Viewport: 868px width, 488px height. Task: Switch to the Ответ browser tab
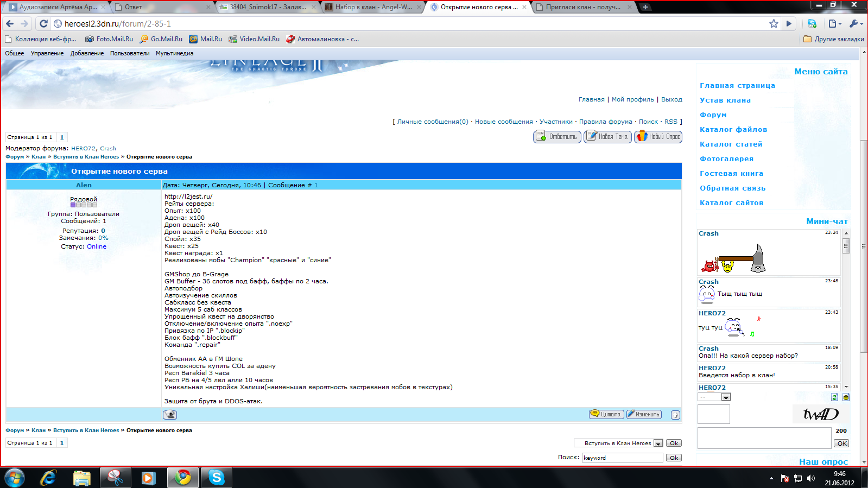[162, 7]
